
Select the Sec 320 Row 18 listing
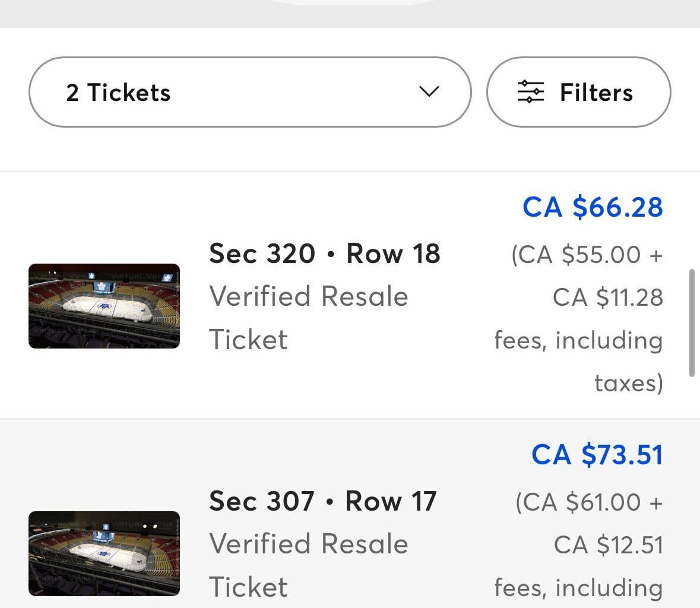(x=325, y=254)
